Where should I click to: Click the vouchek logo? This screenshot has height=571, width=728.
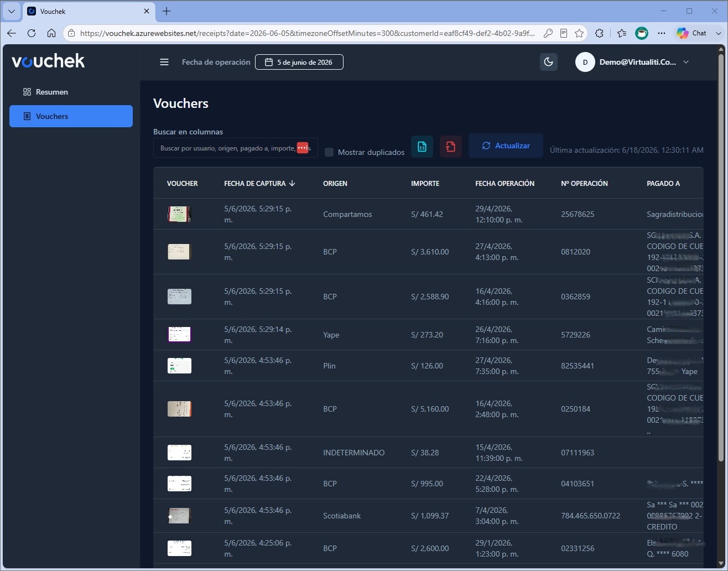(x=48, y=61)
